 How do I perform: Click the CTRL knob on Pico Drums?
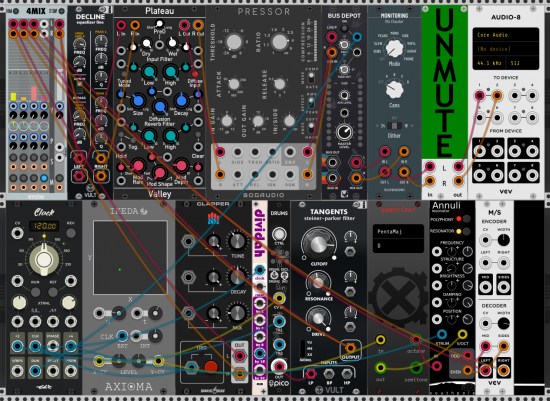pyautogui.click(x=279, y=234)
